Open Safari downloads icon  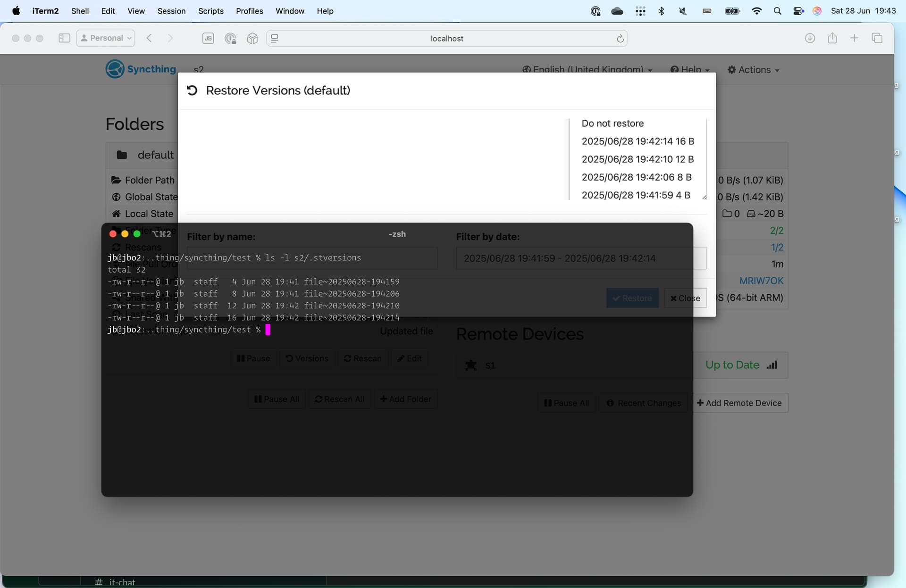point(810,38)
